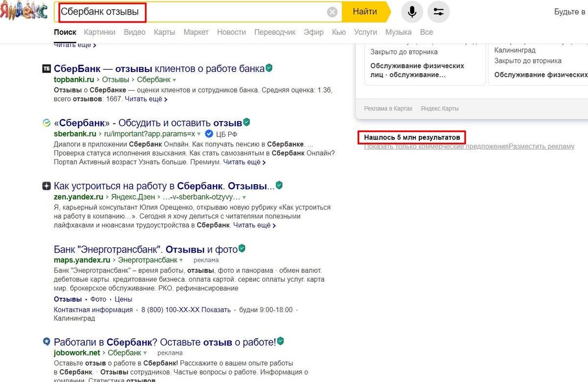Go to Новости tab
This screenshot has width=588, height=382.
[231, 32]
